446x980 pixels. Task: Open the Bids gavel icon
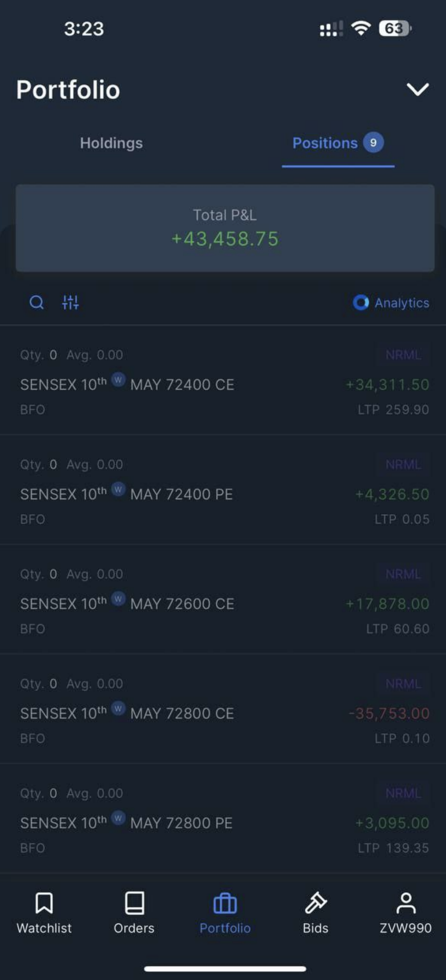[316, 903]
